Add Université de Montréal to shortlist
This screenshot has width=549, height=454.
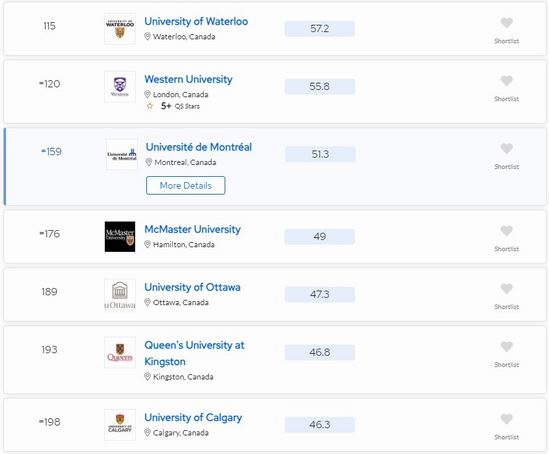[x=506, y=148]
